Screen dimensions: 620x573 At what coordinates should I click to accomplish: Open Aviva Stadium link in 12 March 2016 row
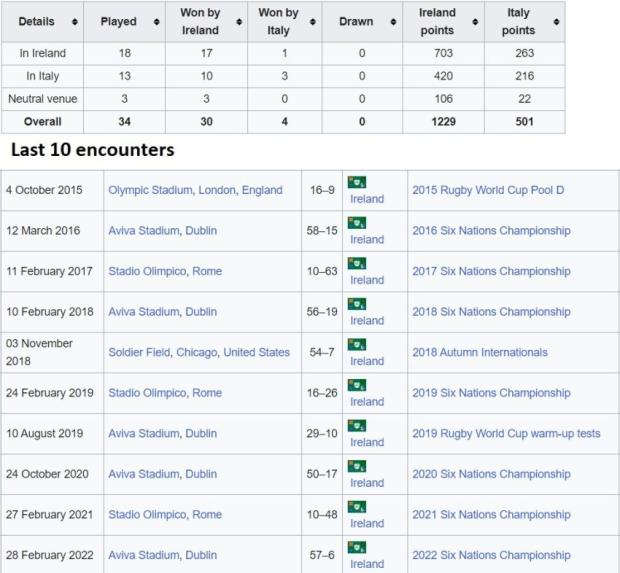point(144,231)
